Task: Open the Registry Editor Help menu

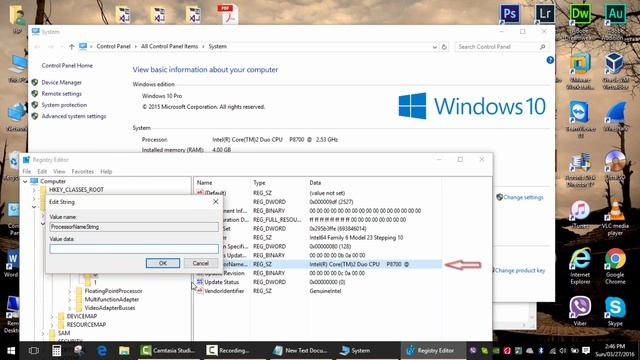Action: click(x=106, y=171)
